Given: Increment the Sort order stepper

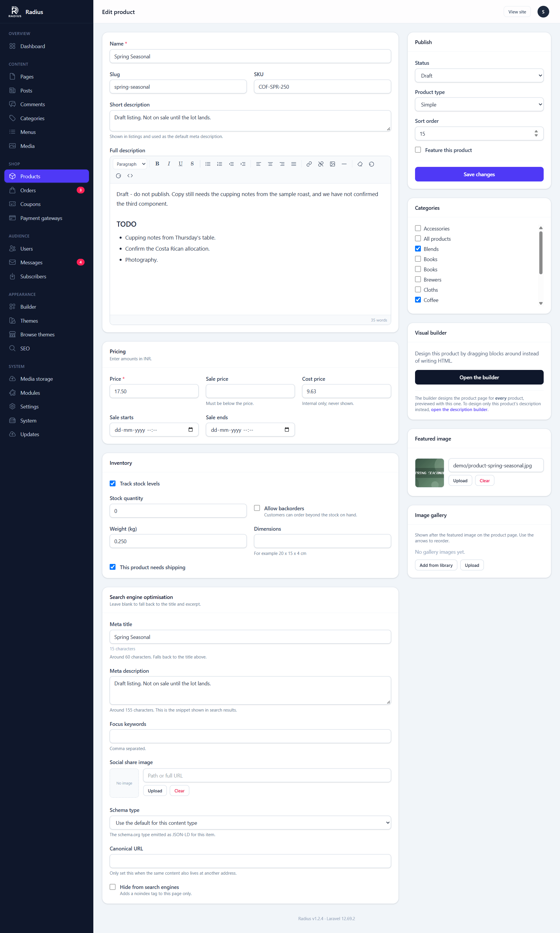Looking at the screenshot, I should pyautogui.click(x=536, y=131).
